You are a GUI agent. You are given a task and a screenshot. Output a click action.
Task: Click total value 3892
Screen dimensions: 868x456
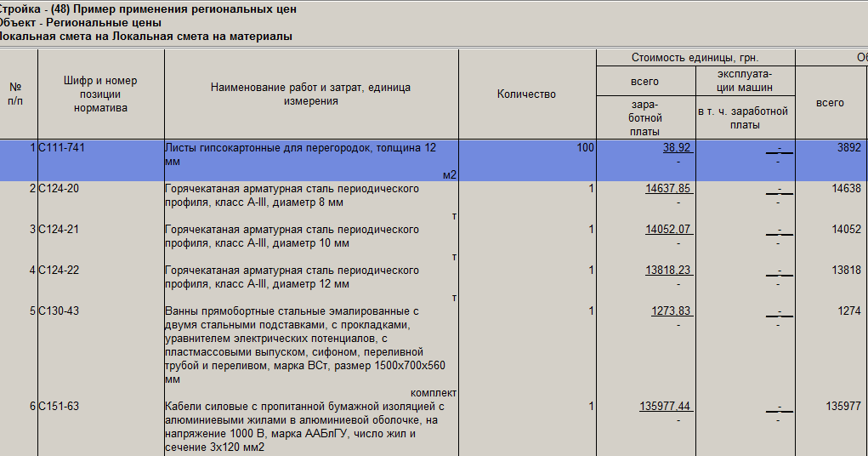[849, 148]
